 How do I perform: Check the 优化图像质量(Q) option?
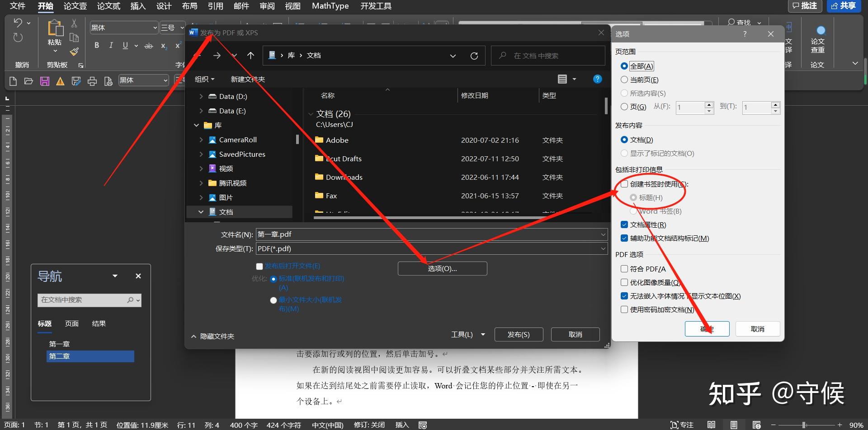click(624, 283)
